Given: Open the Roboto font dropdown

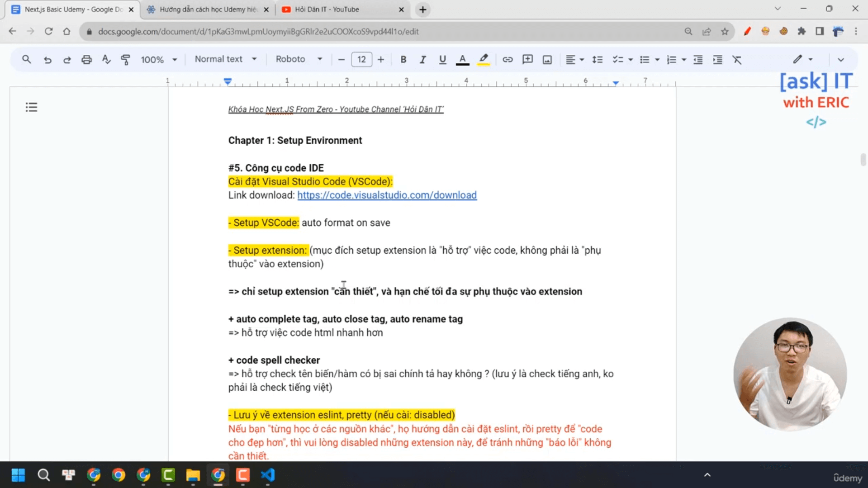Looking at the screenshot, I should tap(299, 59).
